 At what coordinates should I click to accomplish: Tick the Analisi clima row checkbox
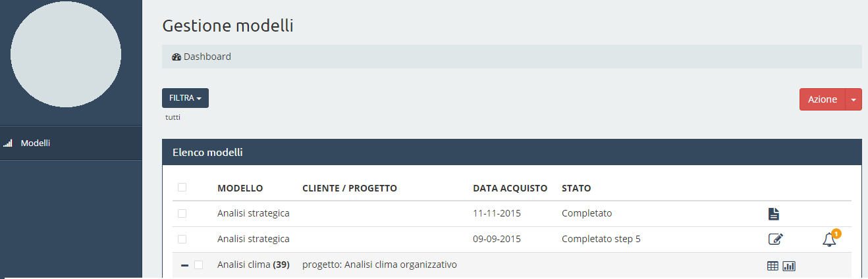pos(198,265)
